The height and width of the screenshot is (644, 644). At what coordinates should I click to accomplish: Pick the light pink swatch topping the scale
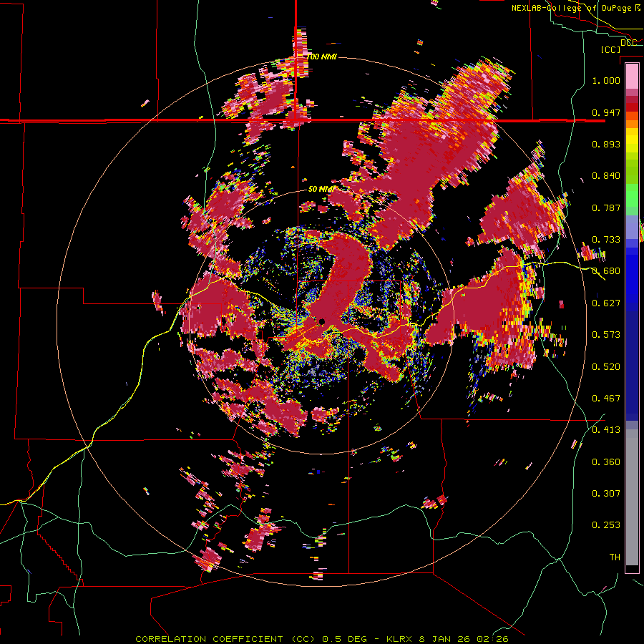point(632,77)
